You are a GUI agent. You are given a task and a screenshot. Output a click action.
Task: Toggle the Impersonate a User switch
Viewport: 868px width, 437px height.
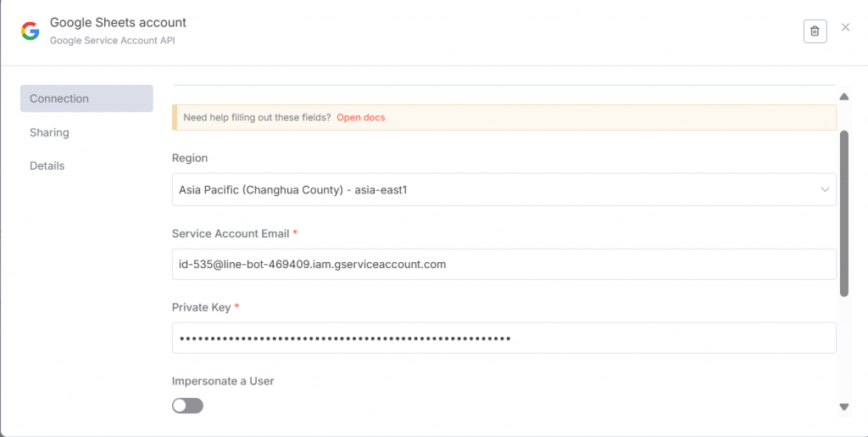coord(187,406)
